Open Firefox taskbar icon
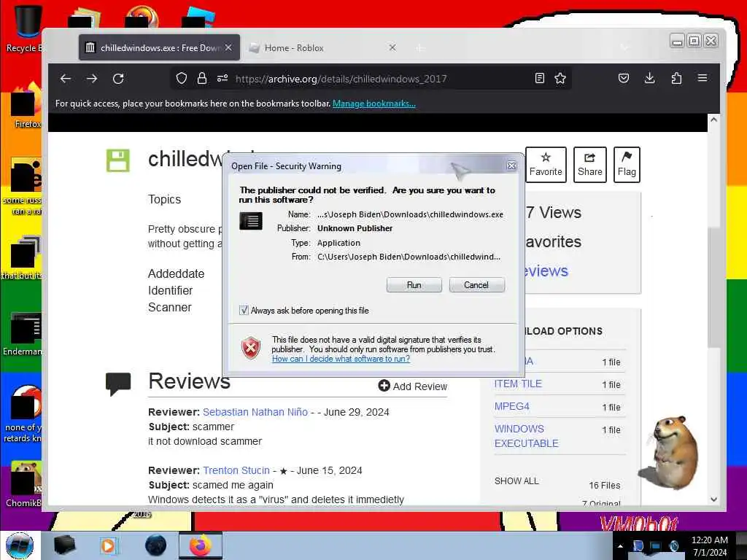Viewport: 747px width, 560px height. 200,545
